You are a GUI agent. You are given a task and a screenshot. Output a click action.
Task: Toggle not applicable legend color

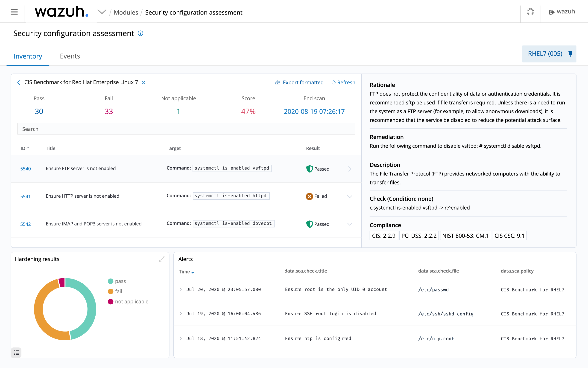[x=110, y=302]
